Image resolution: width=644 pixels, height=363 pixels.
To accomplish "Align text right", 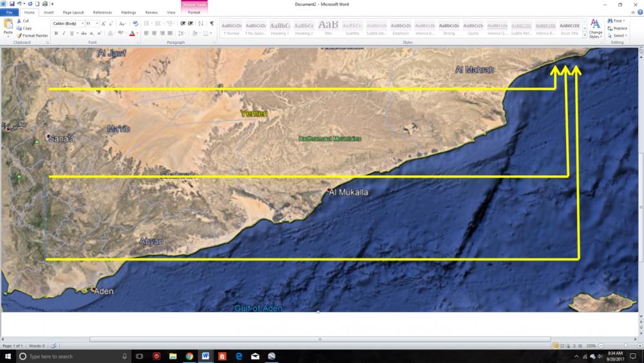I will click(162, 34).
